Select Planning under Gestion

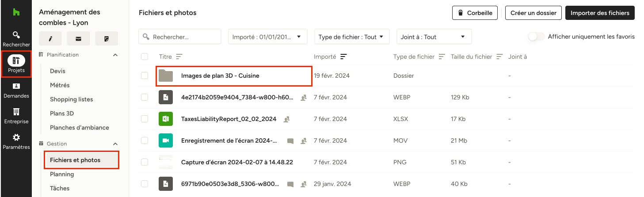(62, 174)
